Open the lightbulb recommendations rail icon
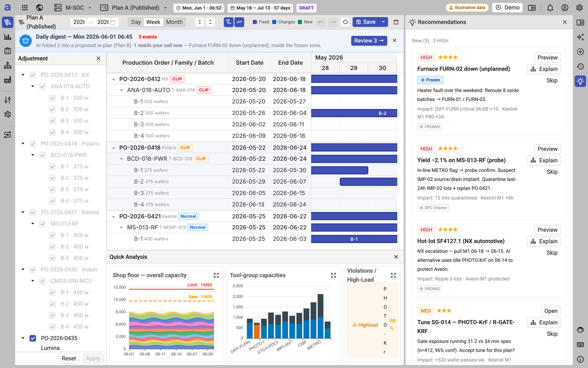This screenshot has height=368, width=588. pyautogui.click(x=580, y=81)
